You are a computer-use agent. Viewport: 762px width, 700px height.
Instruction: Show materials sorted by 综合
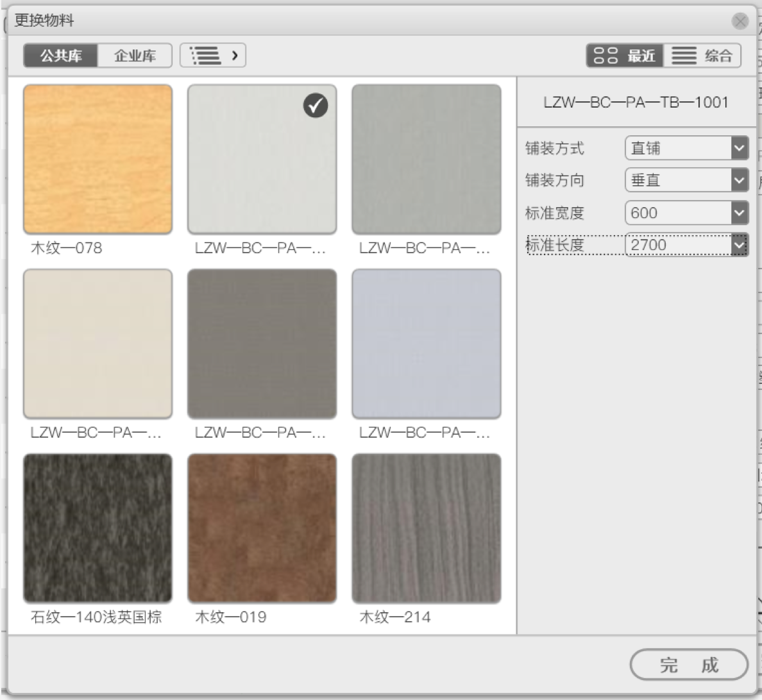point(702,55)
